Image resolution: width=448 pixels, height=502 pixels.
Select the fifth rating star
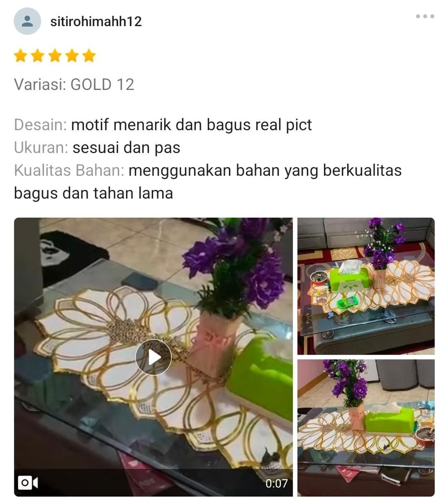[89, 56]
